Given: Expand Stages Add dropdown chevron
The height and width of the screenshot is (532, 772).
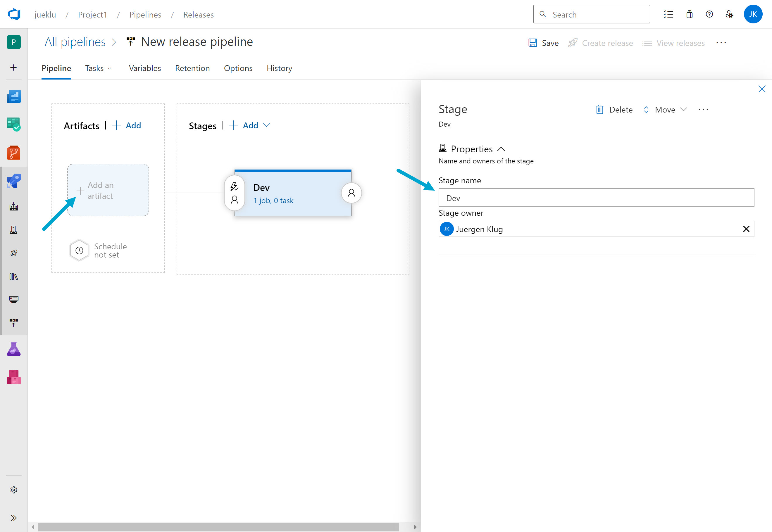Looking at the screenshot, I should click(x=266, y=125).
